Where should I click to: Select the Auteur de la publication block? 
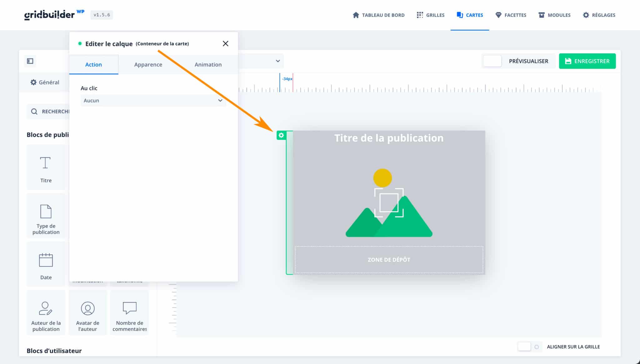46,313
